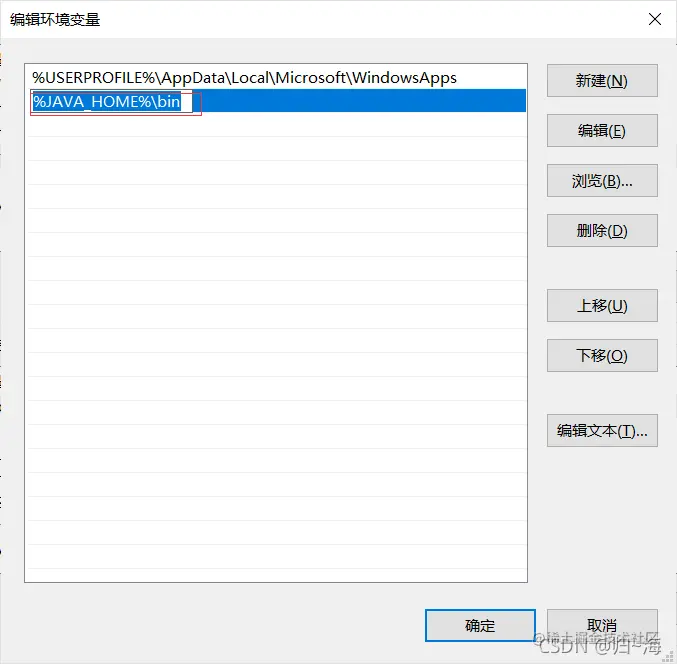Move the entry down with 下移(O)

tap(602, 355)
